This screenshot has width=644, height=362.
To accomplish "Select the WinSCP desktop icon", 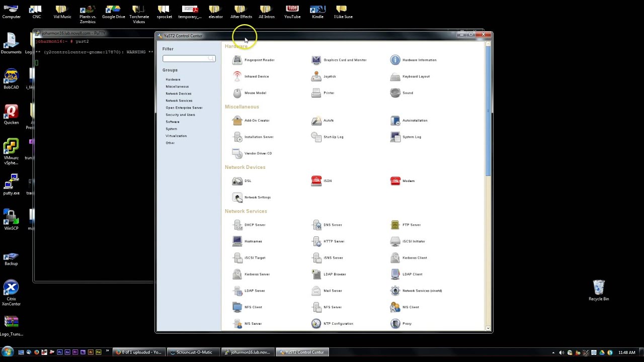I will point(11,220).
